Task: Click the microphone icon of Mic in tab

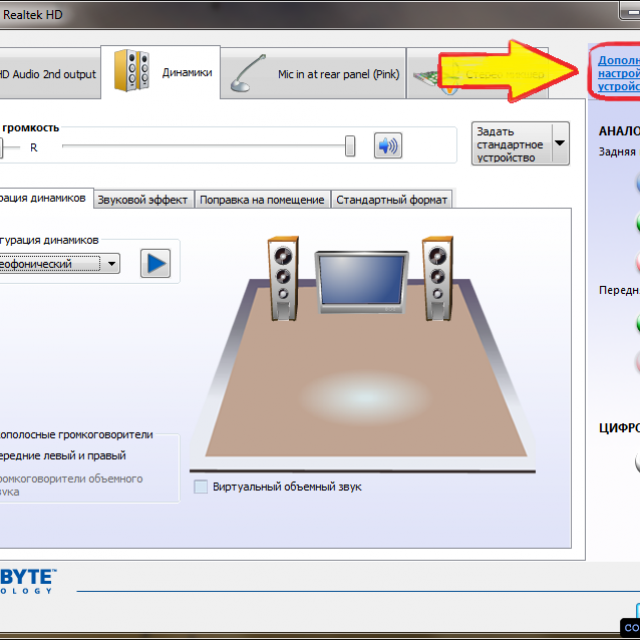Action: point(248,73)
